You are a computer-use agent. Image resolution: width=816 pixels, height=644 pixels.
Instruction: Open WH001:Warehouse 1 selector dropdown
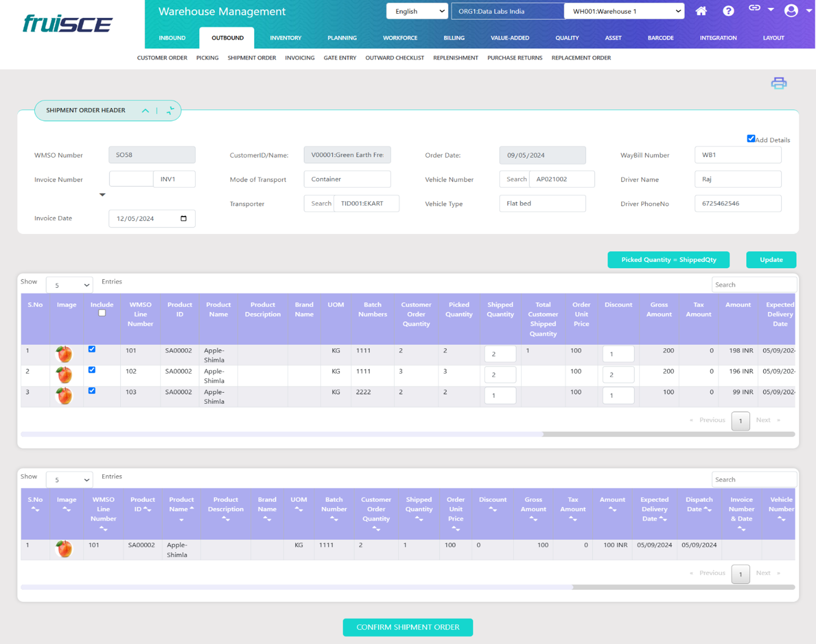coord(624,11)
